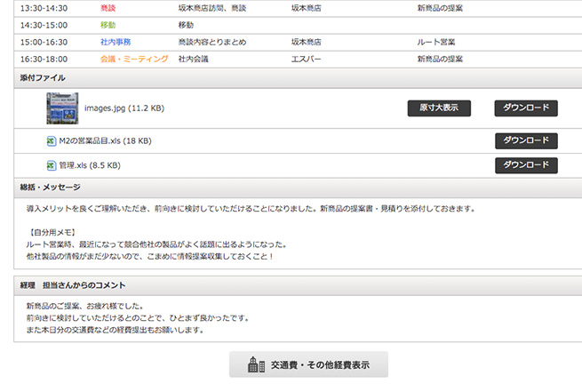Click 原寸大表示 button for images.jpg
The height and width of the screenshot is (392, 582).
pyautogui.click(x=439, y=108)
